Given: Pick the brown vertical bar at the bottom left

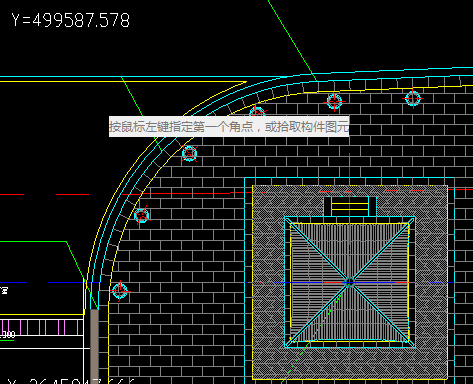Looking at the screenshot, I should [95, 346].
